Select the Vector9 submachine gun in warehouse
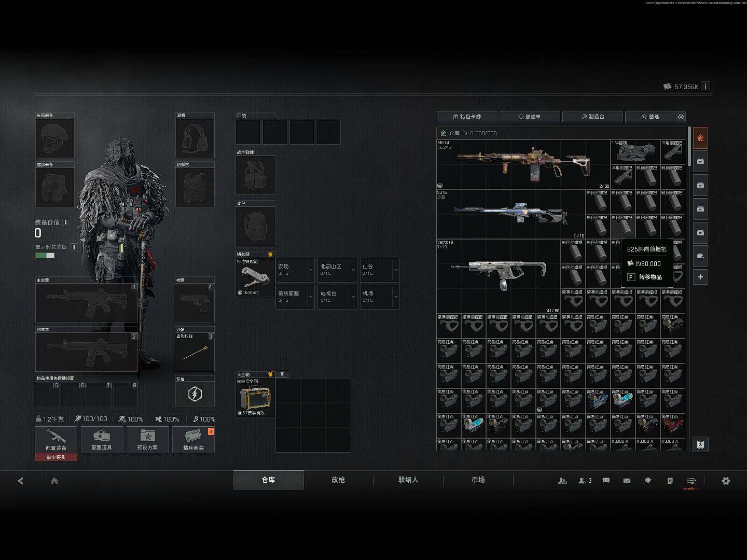Image resolution: width=747 pixels, height=560 pixels. point(499,276)
